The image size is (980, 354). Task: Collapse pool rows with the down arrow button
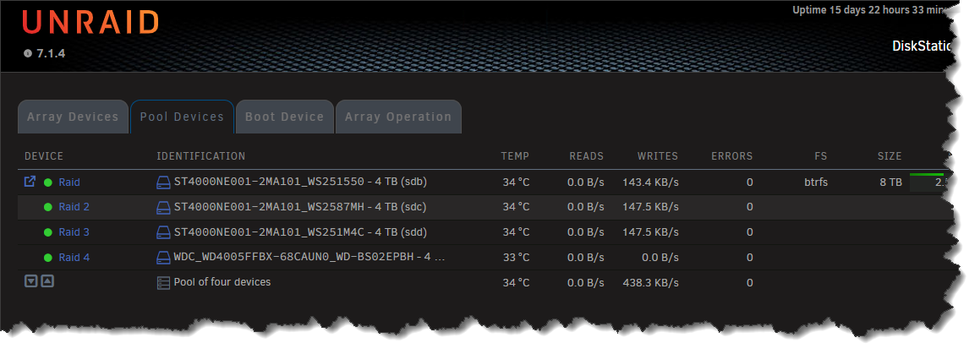pos(31,281)
